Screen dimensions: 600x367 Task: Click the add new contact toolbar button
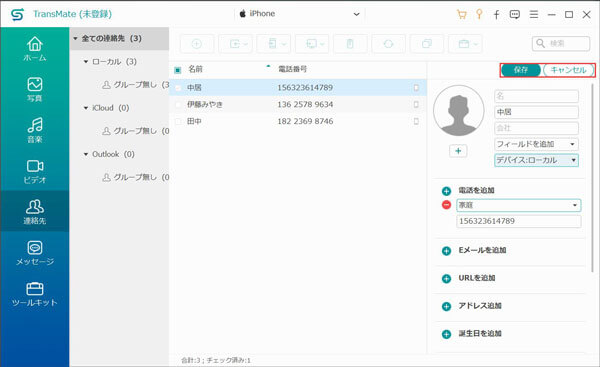(x=197, y=44)
